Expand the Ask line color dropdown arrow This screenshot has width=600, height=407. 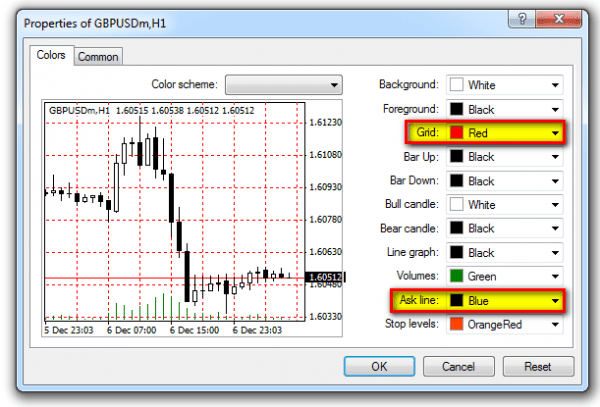coord(555,301)
